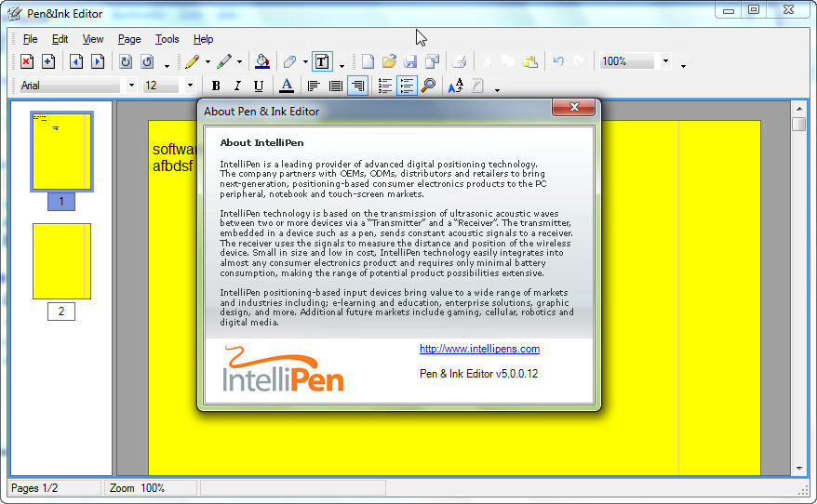The image size is (817, 504).
Task: Close the About Pen & Ink Editor dialog
Action: pyautogui.click(x=573, y=109)
